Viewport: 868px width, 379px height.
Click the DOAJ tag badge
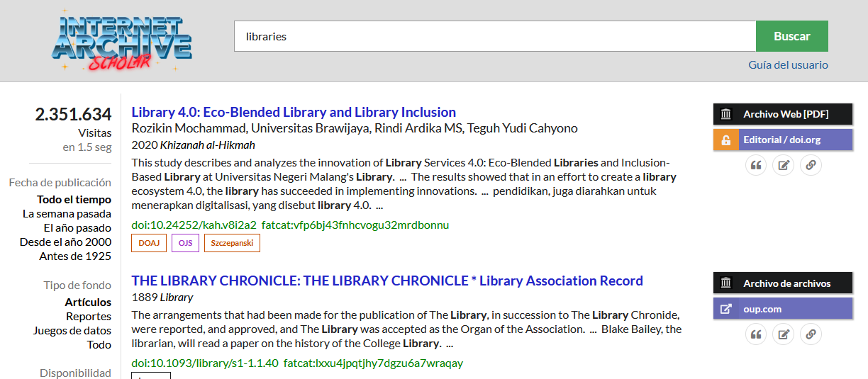(149, 243)
